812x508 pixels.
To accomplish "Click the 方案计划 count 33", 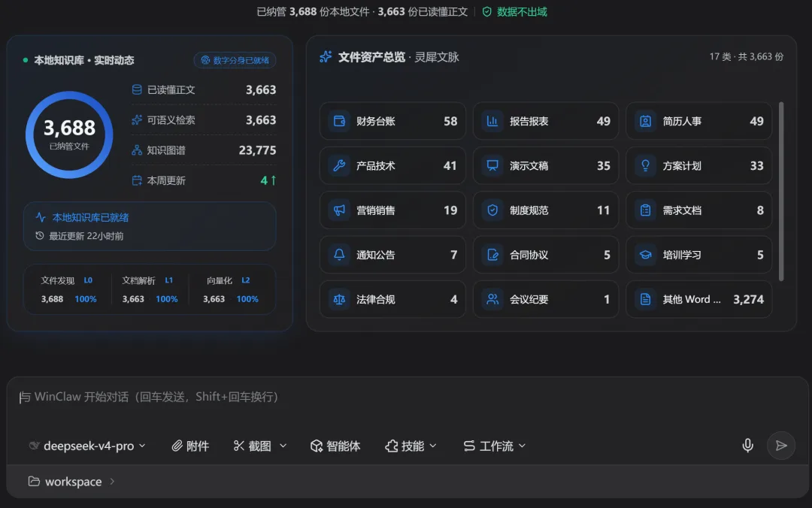I will pyautogui.click(x=756, y=166).
